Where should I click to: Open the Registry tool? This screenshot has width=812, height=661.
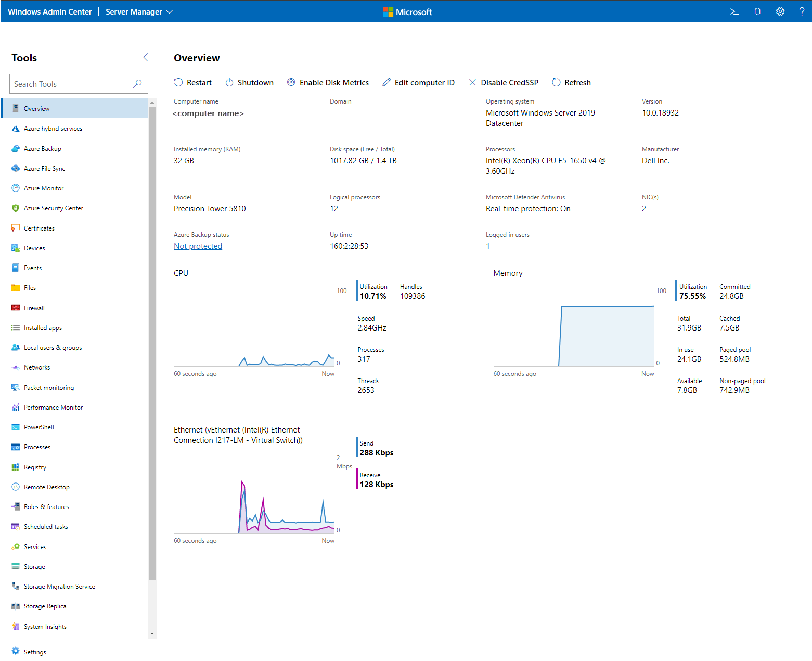pos(35,467)
